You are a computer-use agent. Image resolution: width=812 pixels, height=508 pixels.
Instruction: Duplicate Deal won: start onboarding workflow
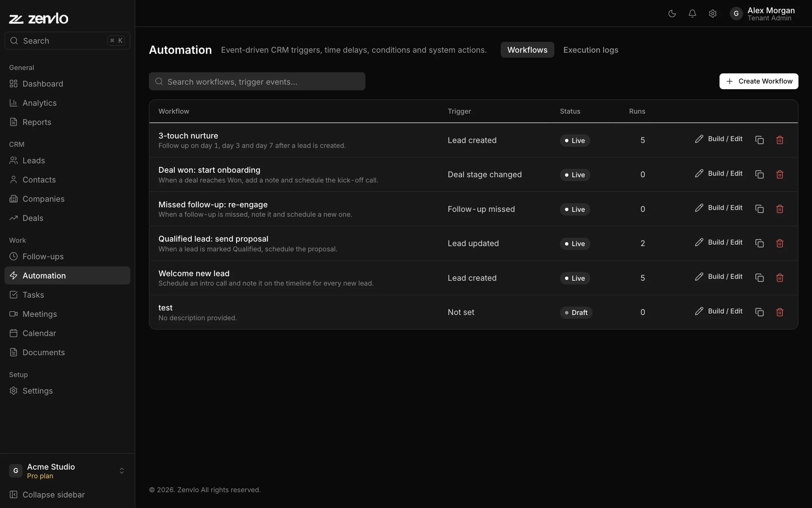[759, 174]
